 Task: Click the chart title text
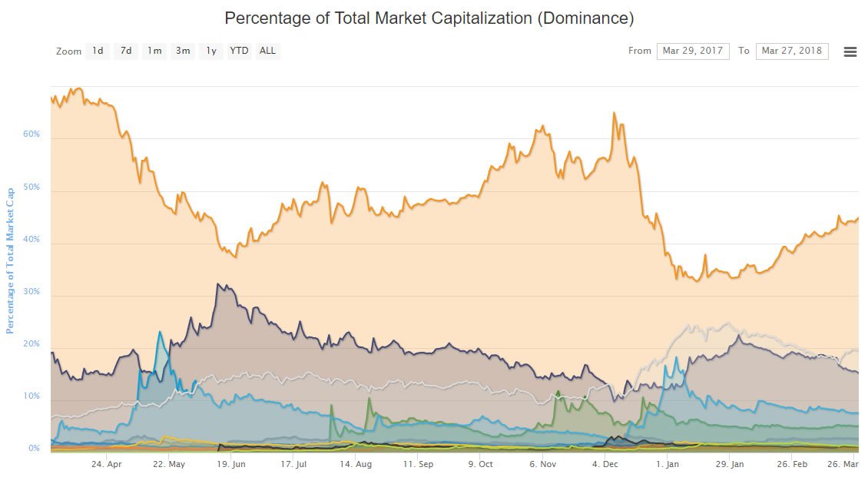(429, 18)
